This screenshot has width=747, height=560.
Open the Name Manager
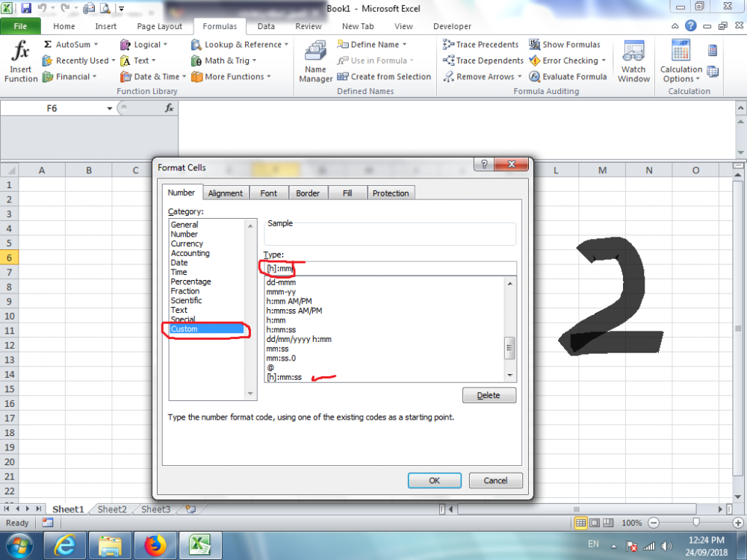pyautogui.click(x=315, y=62)
